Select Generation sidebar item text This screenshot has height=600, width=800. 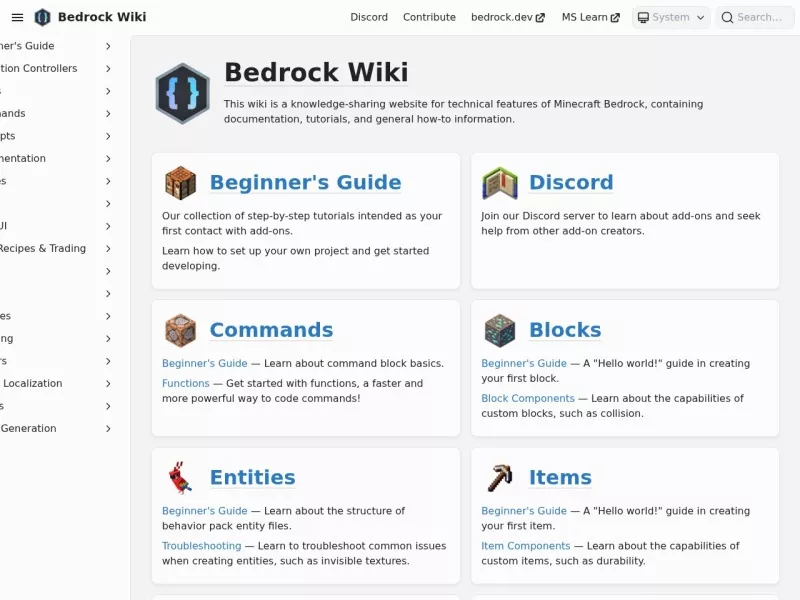point(28,429)
